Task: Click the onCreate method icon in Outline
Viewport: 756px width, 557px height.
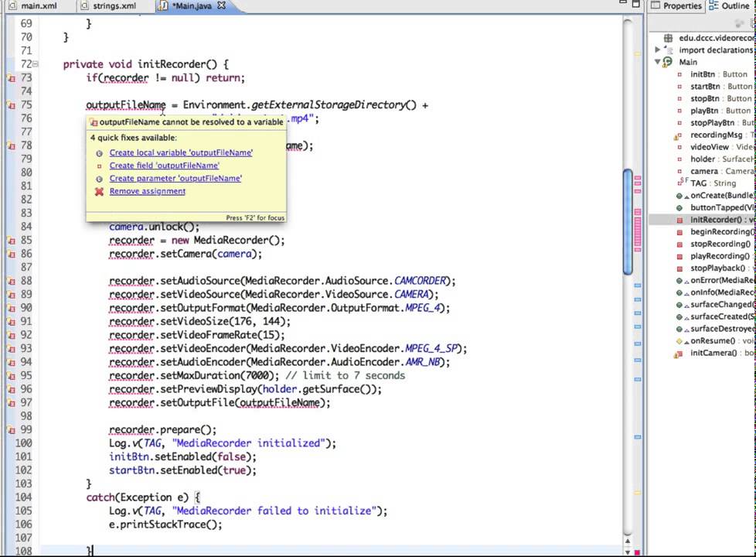Action: tap(679, 196)
